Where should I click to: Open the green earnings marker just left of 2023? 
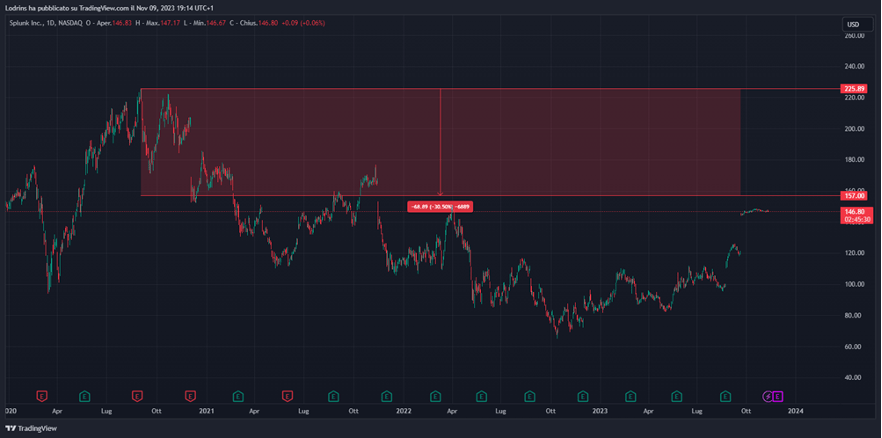(580, 396)
